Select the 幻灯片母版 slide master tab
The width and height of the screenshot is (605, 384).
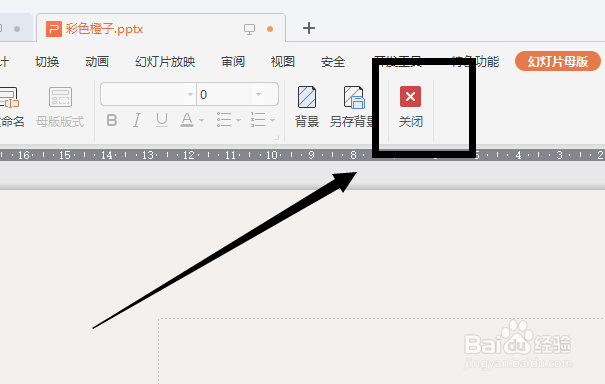(558, 61)
